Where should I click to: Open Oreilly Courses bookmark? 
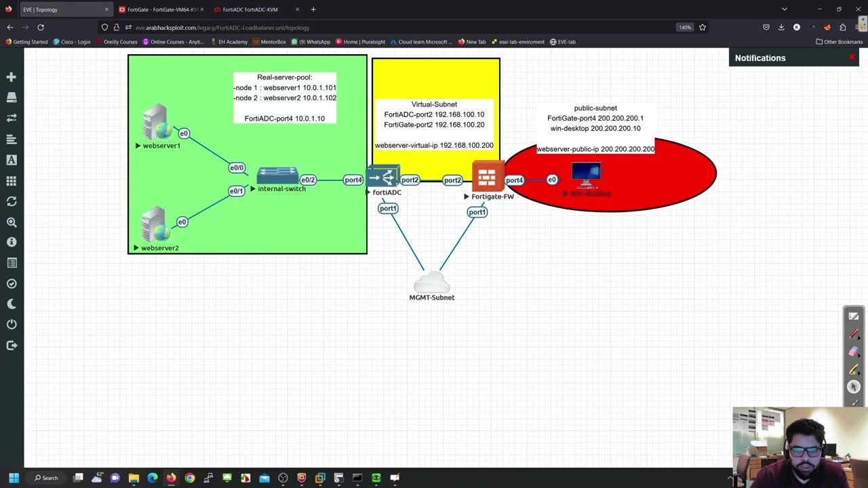[117, 42]
